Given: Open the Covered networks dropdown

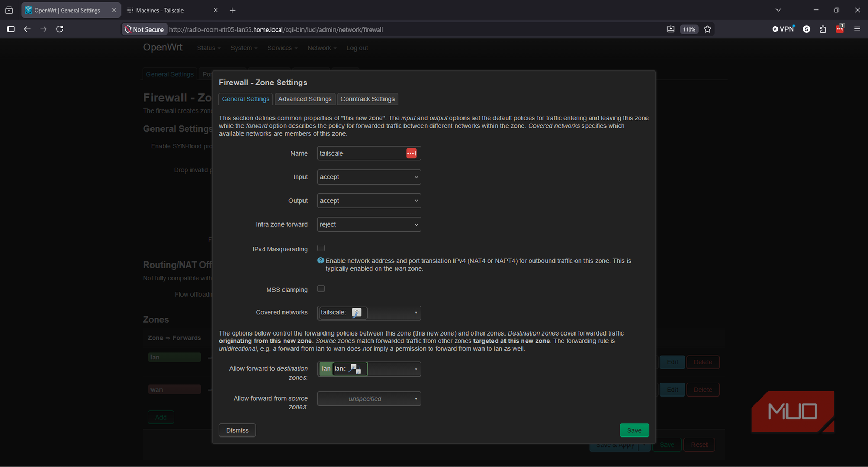Looking at the screenshot, I should [369, 313].
